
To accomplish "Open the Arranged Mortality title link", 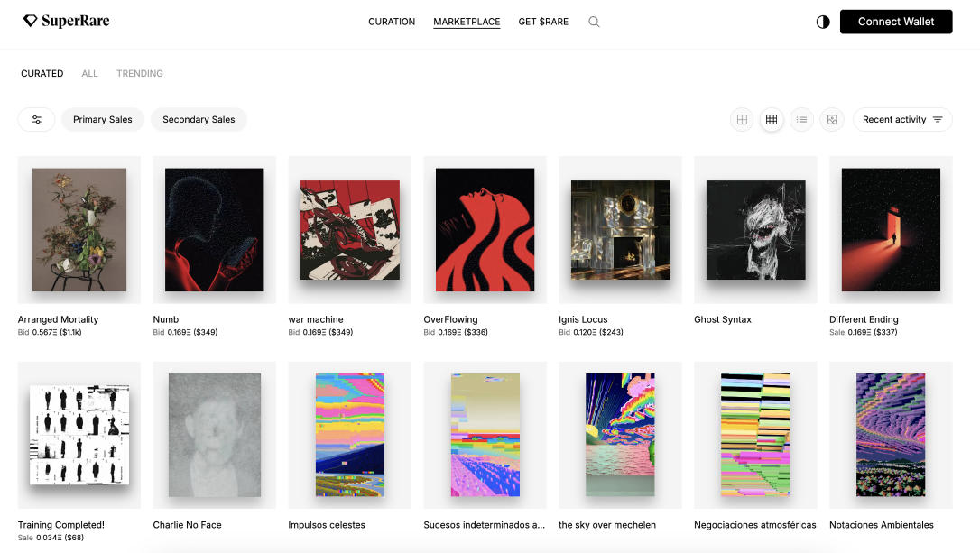I will [58, 319].
